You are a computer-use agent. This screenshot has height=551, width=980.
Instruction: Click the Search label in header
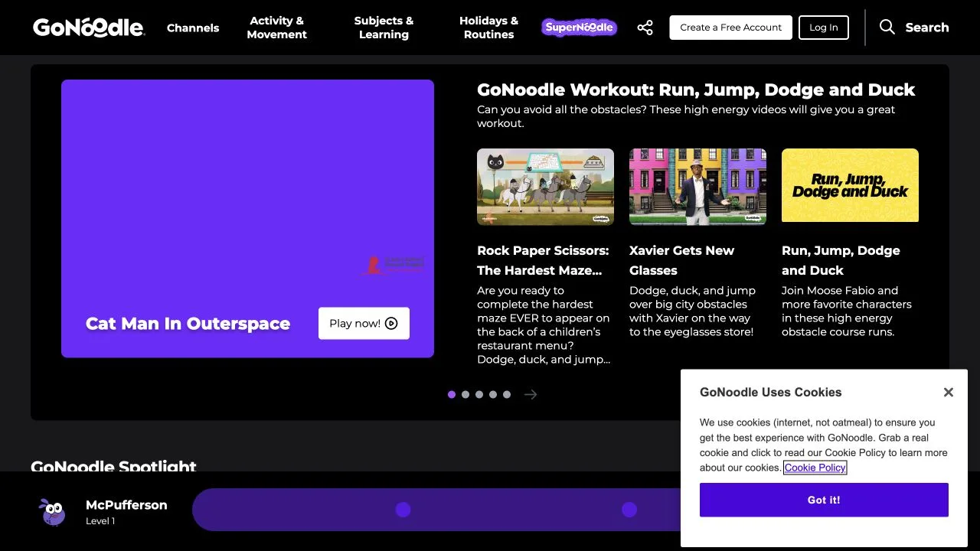point(927,28)
